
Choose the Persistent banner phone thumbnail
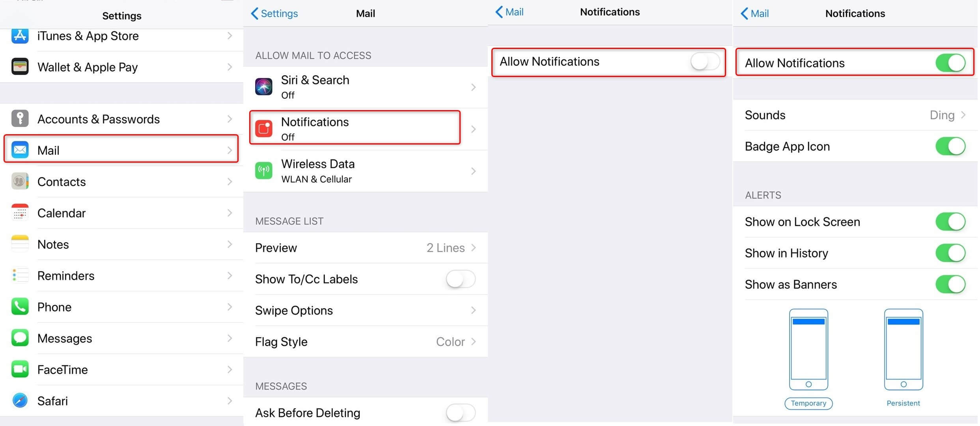tap(903, 349)
